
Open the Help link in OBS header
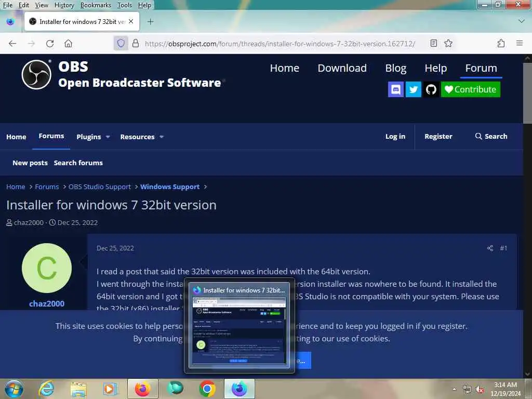[436, 68]
